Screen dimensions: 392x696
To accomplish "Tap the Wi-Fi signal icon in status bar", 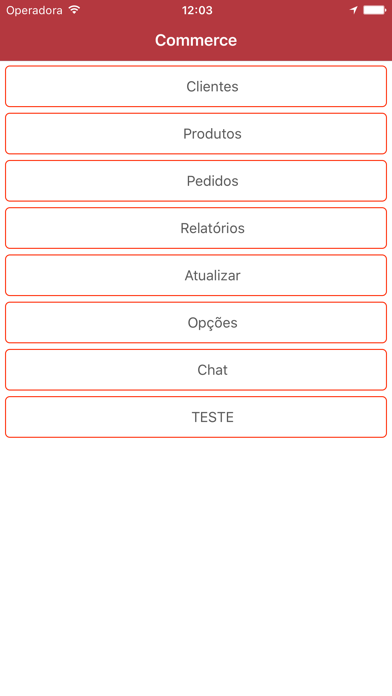I will click(x=74, y=10).
